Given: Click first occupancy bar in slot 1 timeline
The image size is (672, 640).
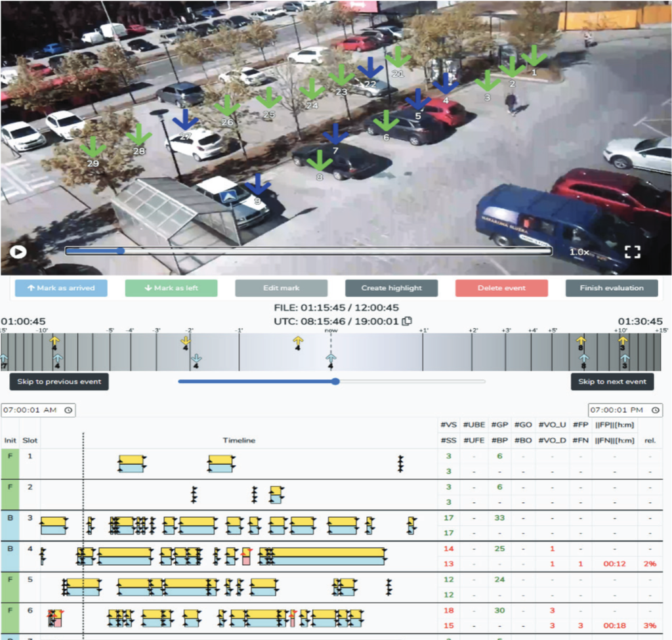Looking at the screenshot, I should (x=131, y=464).
